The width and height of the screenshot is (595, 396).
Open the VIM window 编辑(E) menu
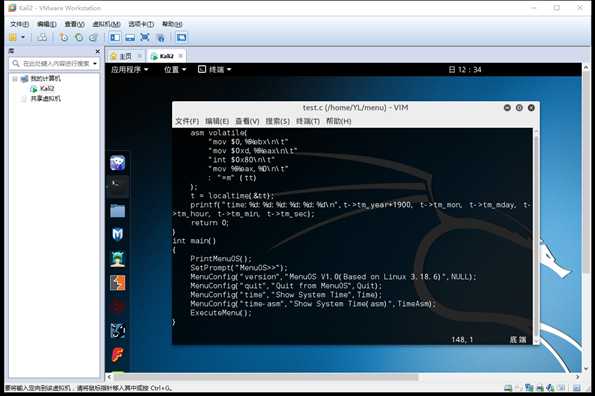(x=217, y=121)
